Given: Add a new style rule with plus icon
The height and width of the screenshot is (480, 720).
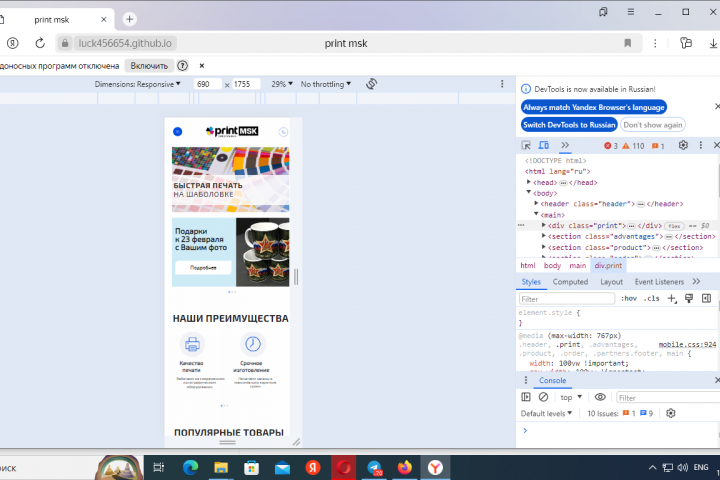Looking at the screenshot, I should point(672,299).
